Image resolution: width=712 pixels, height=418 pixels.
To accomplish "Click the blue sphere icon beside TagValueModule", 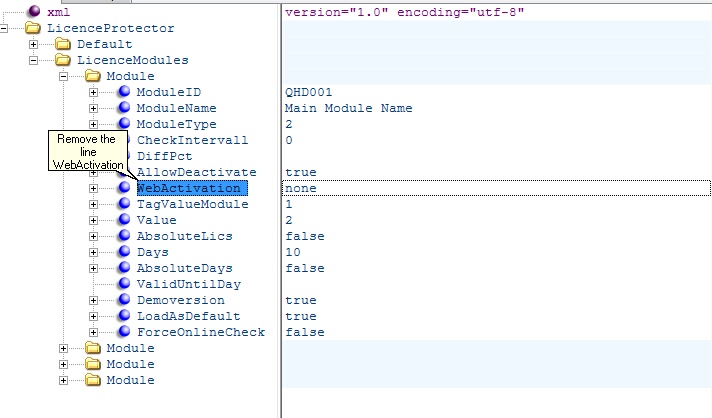I will point(124,203).
